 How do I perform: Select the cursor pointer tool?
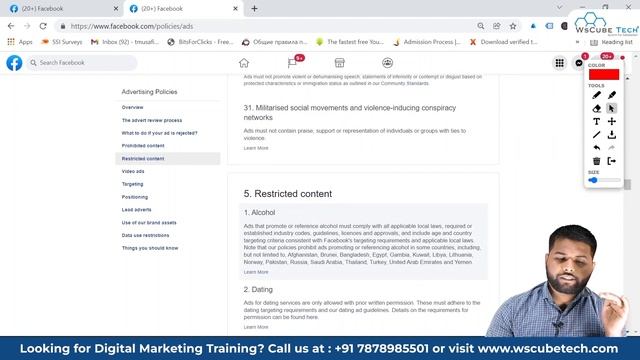click(611, 108)
